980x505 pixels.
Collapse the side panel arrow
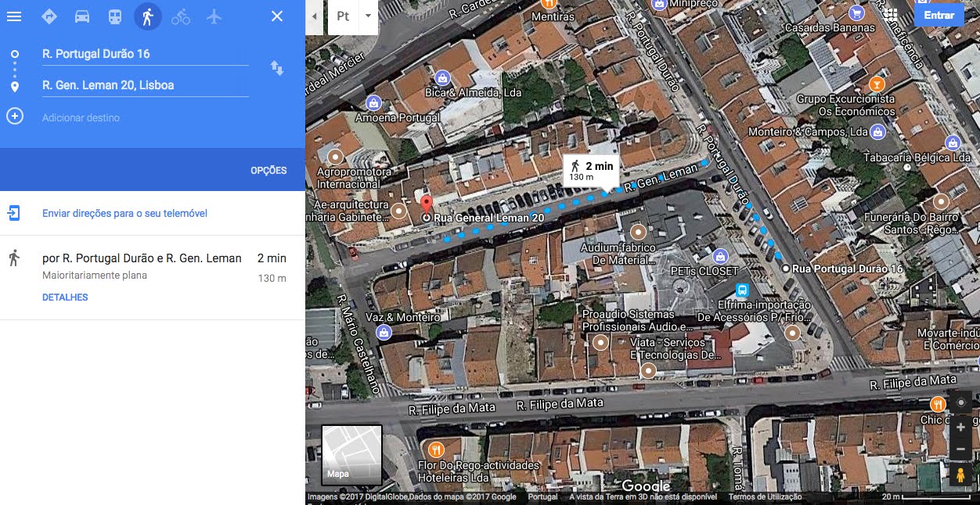click(x=314, y=16)
